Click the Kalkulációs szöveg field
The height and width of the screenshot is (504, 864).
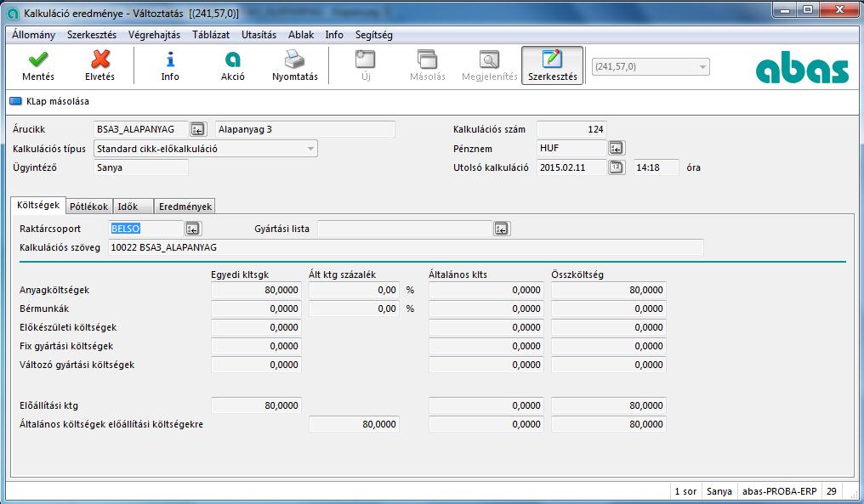point(406,247)
